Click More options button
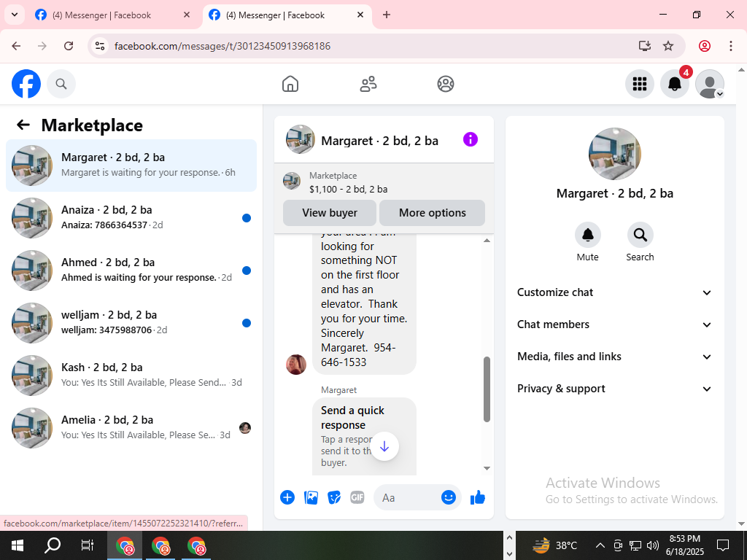The width and height of the screenshot is (747, 560). (433, 213)
